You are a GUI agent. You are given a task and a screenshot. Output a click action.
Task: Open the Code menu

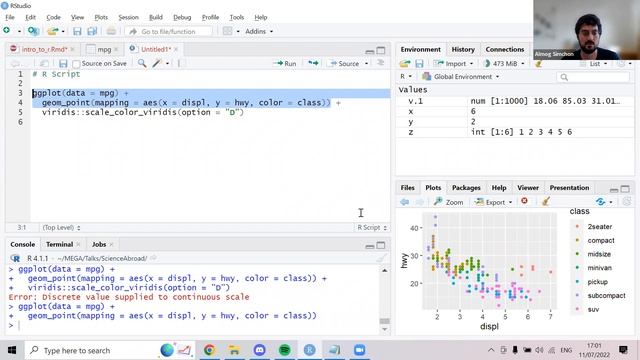click(53, 17)
